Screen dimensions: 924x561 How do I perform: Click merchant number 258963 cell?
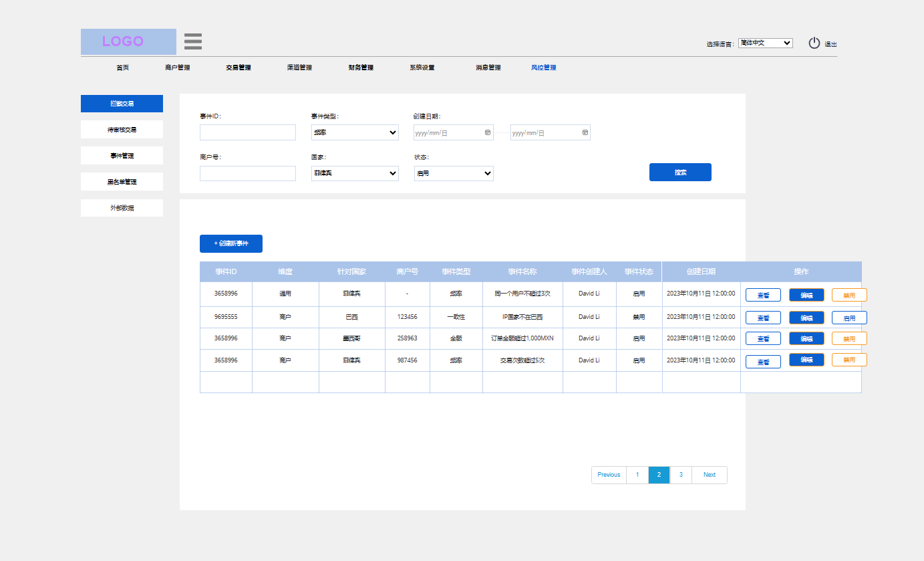point(407,338)
